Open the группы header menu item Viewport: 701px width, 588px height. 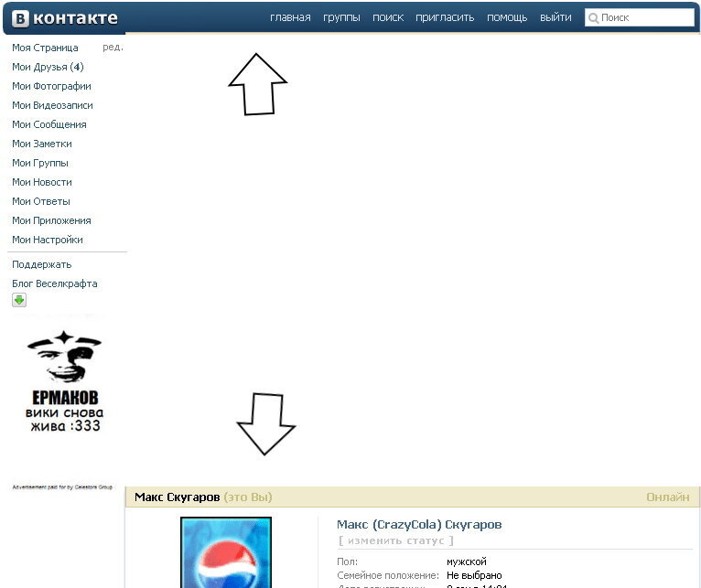point(341,17)
